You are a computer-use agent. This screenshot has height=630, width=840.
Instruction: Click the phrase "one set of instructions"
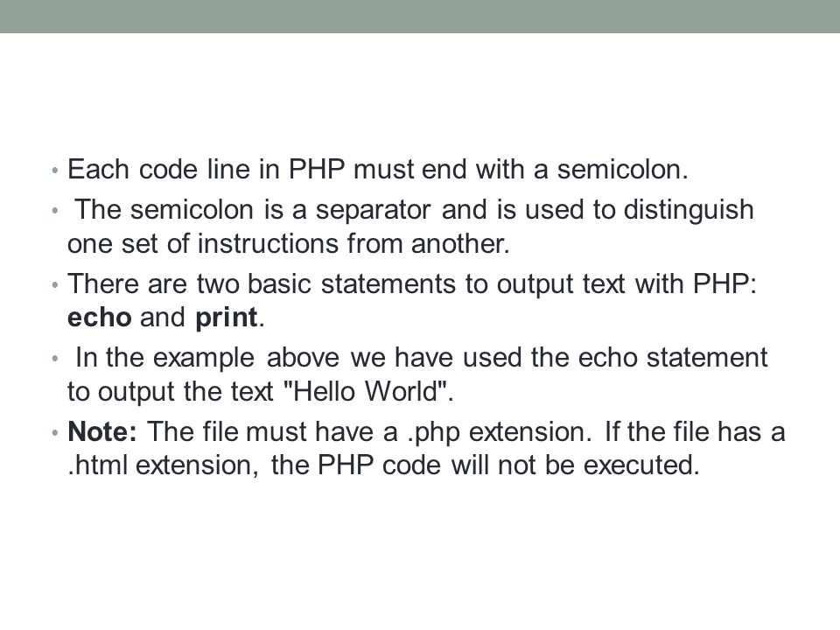coord(202,244)
